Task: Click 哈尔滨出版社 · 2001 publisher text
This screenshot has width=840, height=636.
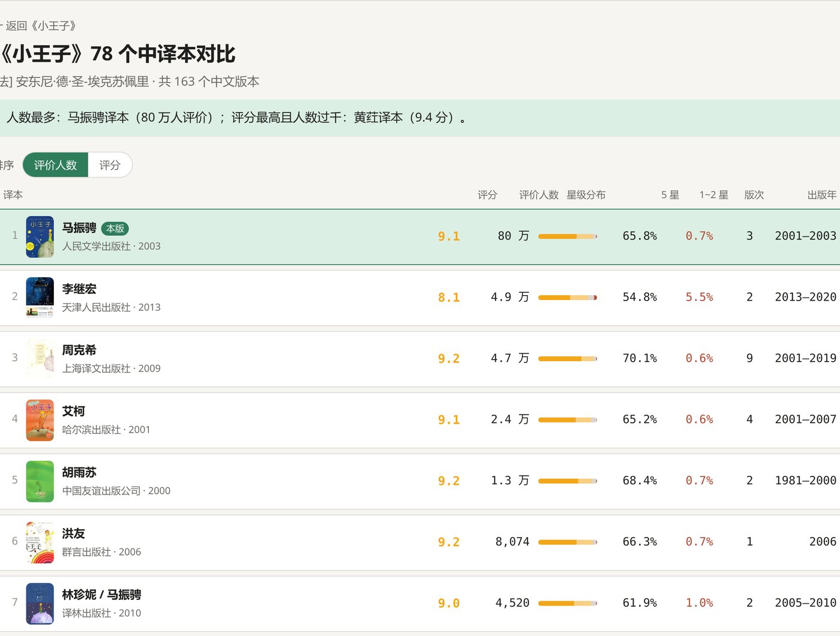Action: (106, 430)
